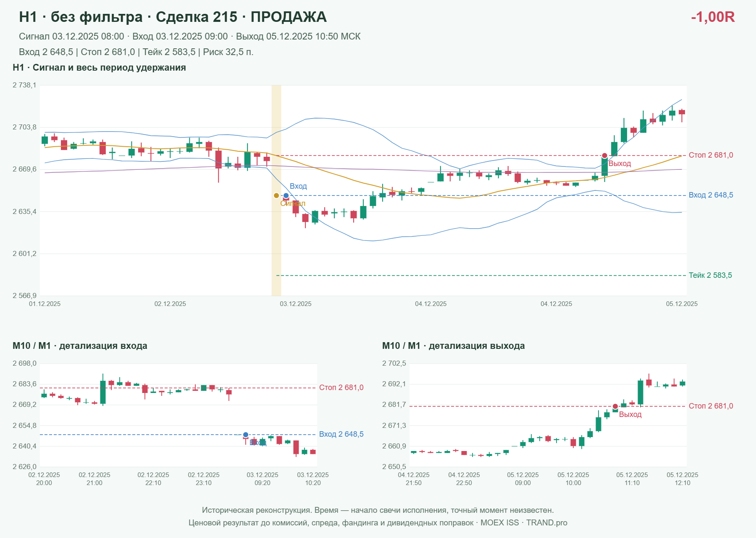756x538 pixels.
Task: Click the 05.12.2025 09:00 time label
Action: coord(523,479)
